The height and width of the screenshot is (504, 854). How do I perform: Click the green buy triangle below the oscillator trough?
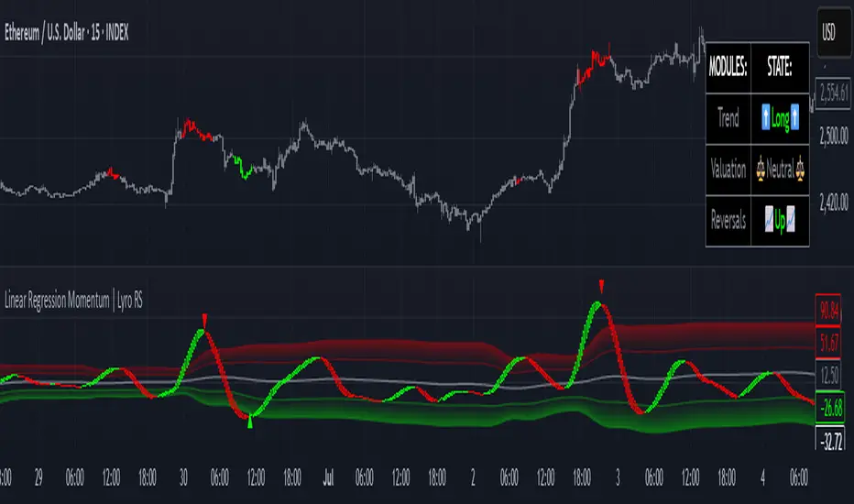250,422
